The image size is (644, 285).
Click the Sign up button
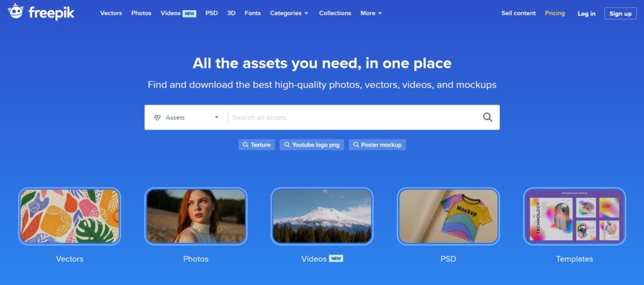[x=620, y=14]
